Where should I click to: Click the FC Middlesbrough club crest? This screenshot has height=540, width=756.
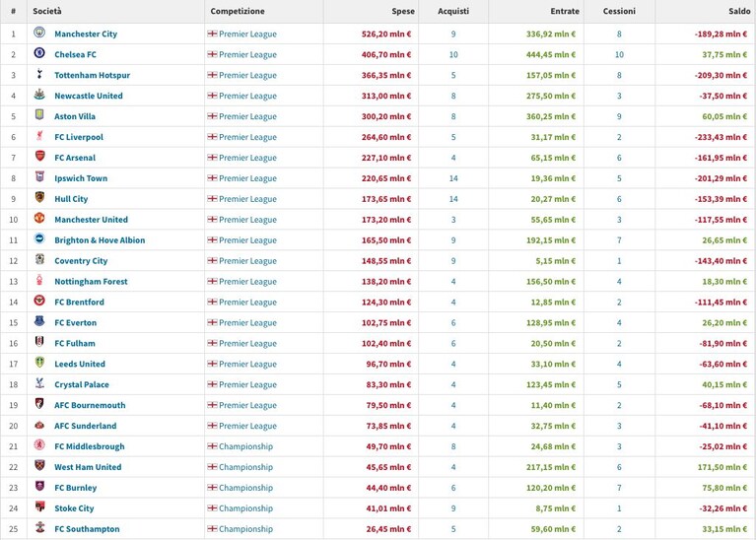tap(39, 444)
